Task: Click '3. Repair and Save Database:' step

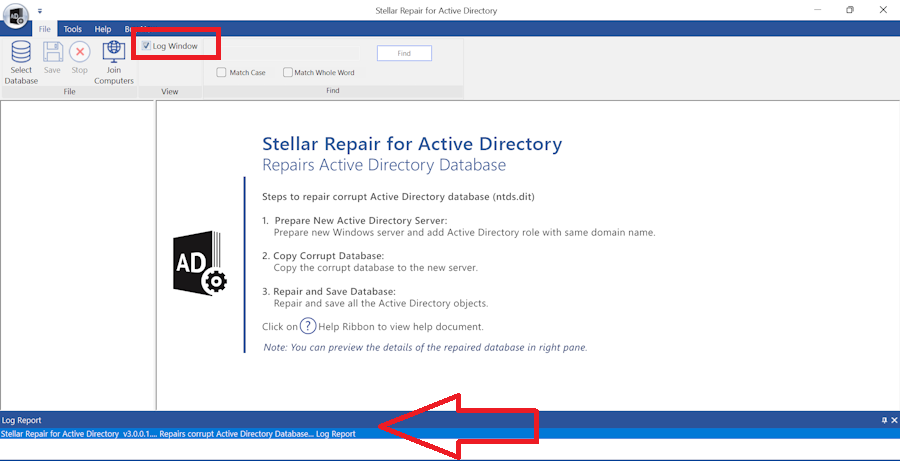Action: 329,291
